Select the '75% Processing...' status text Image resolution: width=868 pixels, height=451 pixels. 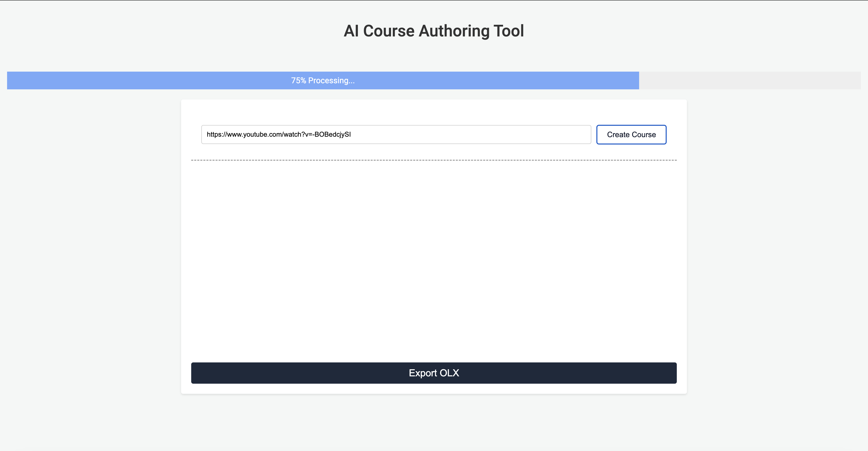(x=322, y=80)
